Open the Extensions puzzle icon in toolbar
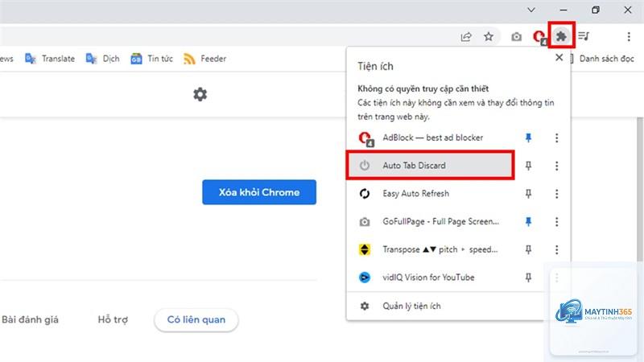 (x=561, y=36)
